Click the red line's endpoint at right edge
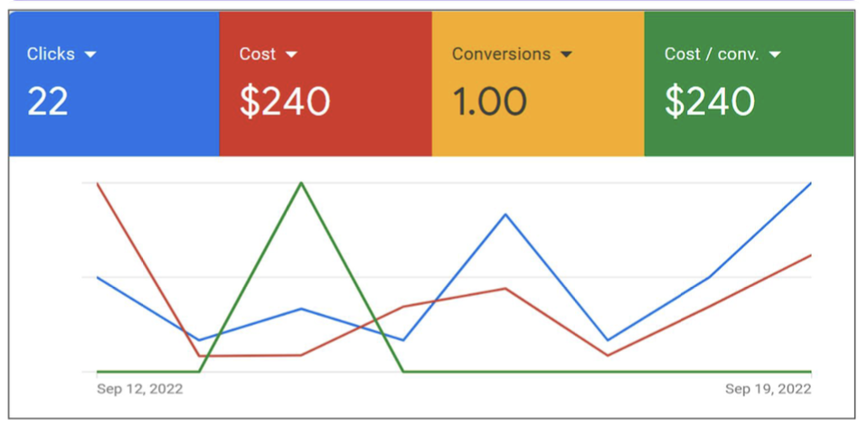This screenshot has width=868, height=429. pyautogui.click(x=810, y=255)
